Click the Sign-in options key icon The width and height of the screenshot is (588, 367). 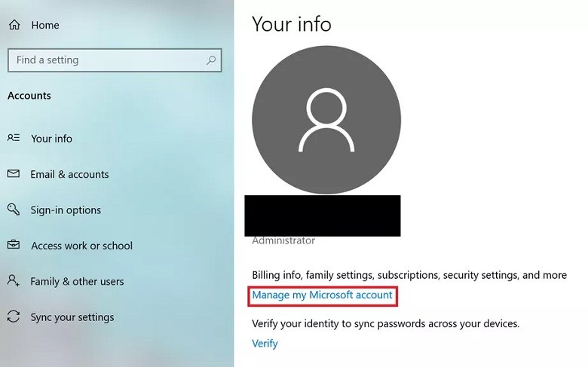[14, 209]
